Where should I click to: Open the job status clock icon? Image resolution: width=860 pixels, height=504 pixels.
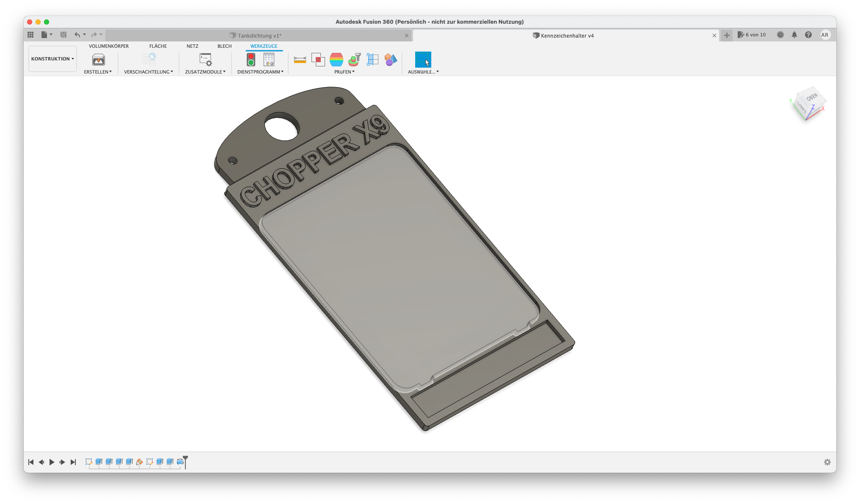(780, 35)
